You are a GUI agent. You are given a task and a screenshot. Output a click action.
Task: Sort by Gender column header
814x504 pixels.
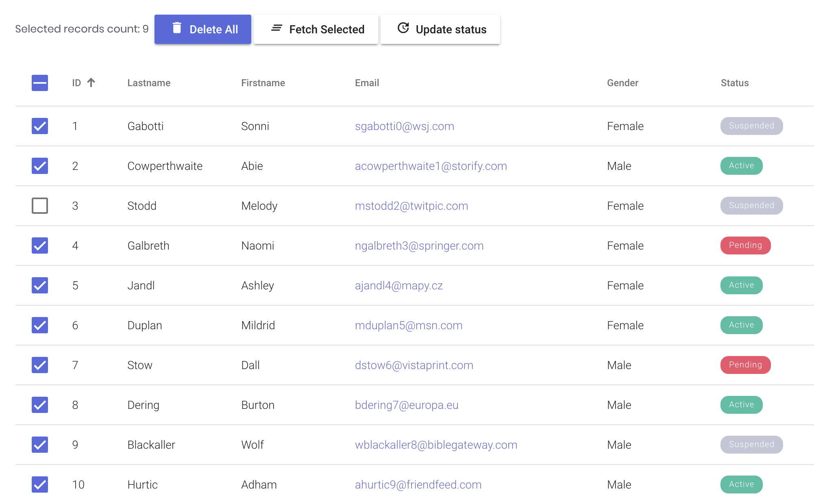622,83
